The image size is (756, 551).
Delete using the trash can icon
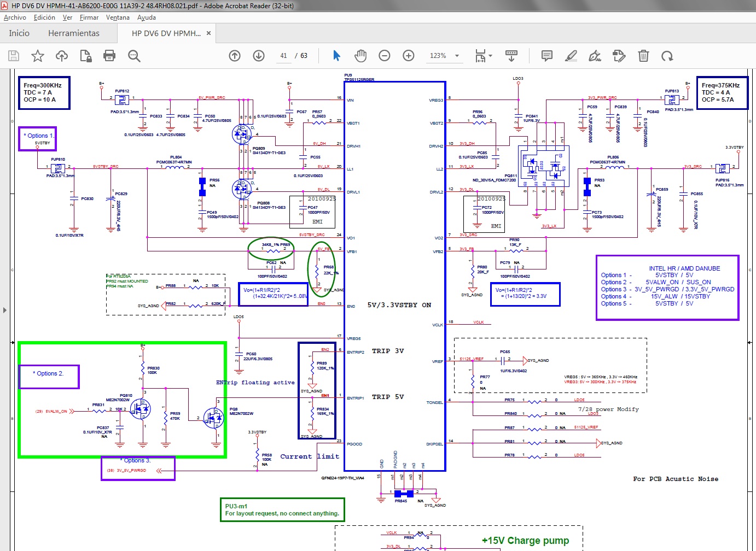pos(643,56)
